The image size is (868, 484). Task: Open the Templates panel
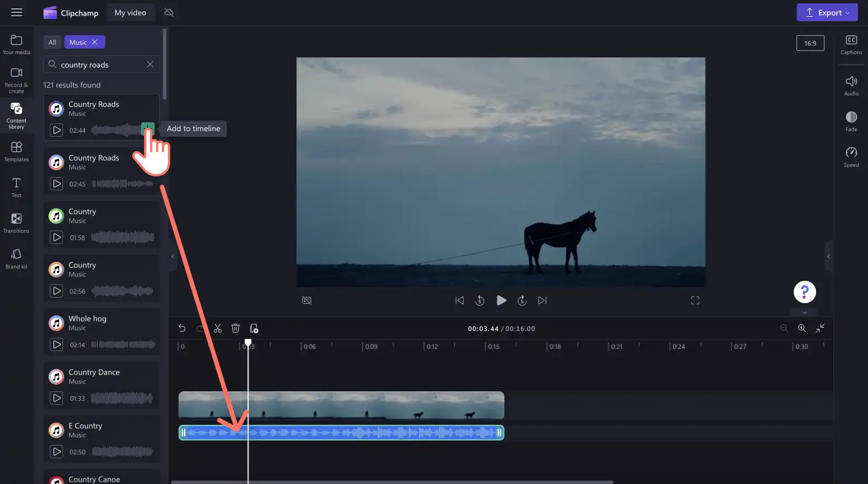pyautogui.click(x=16, y=151)
